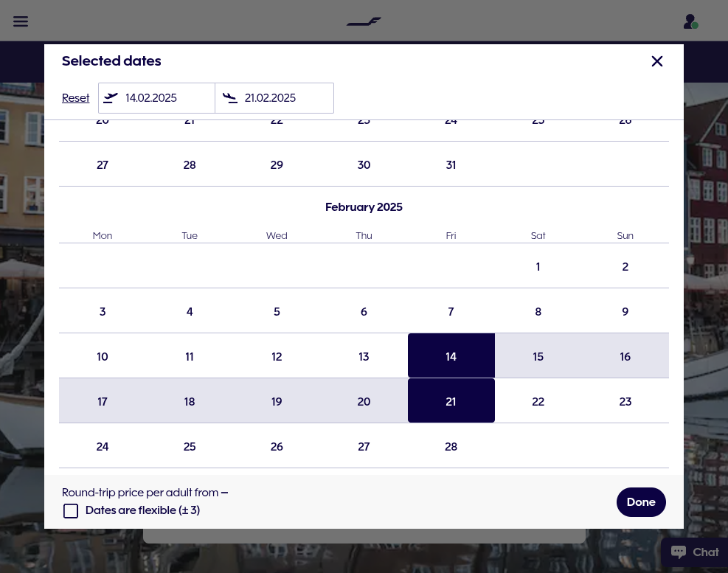Select February 20 in highlighted range
The height and width of the screenshot is (573, 728).
[364, 402]
